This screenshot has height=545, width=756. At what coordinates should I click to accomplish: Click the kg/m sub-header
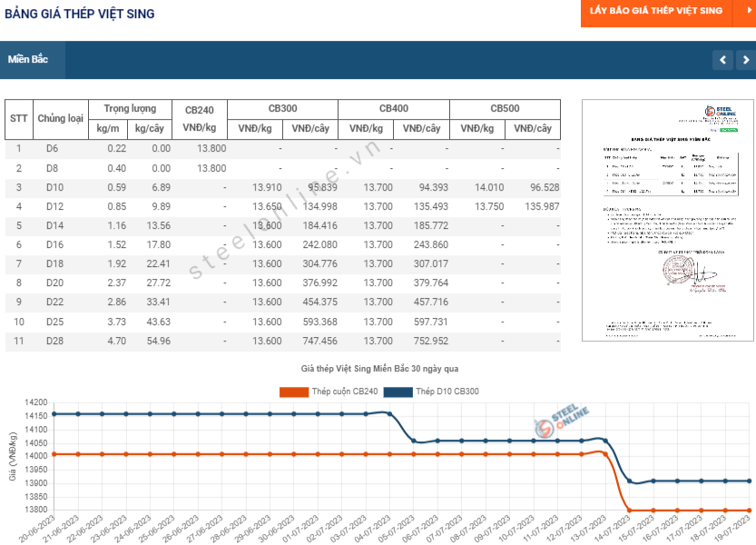click(108, 129)
